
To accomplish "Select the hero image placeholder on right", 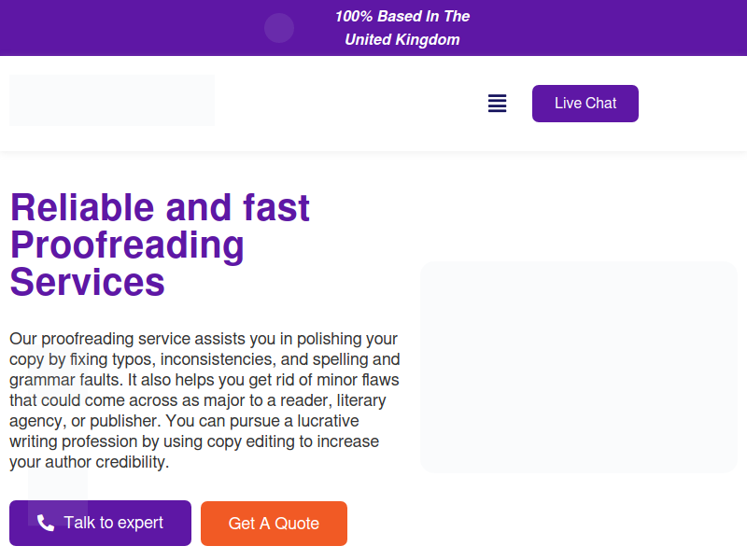I will pos(578,367).
